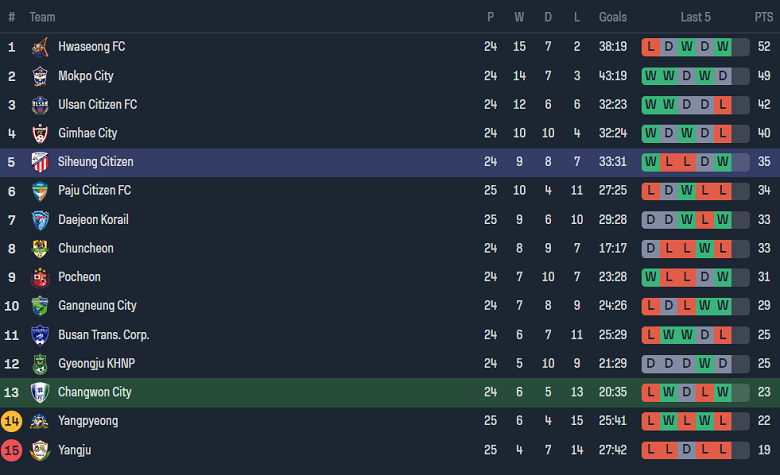Click the Changwon City team crest

[40, 392]
